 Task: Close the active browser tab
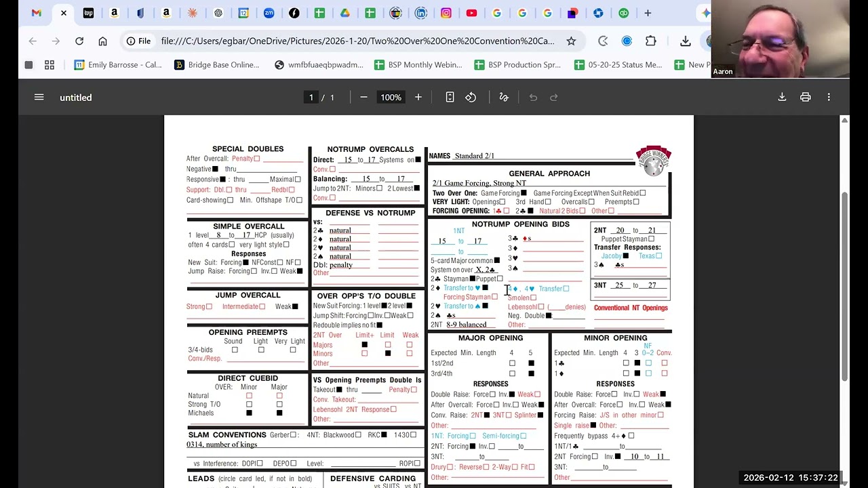64,13
